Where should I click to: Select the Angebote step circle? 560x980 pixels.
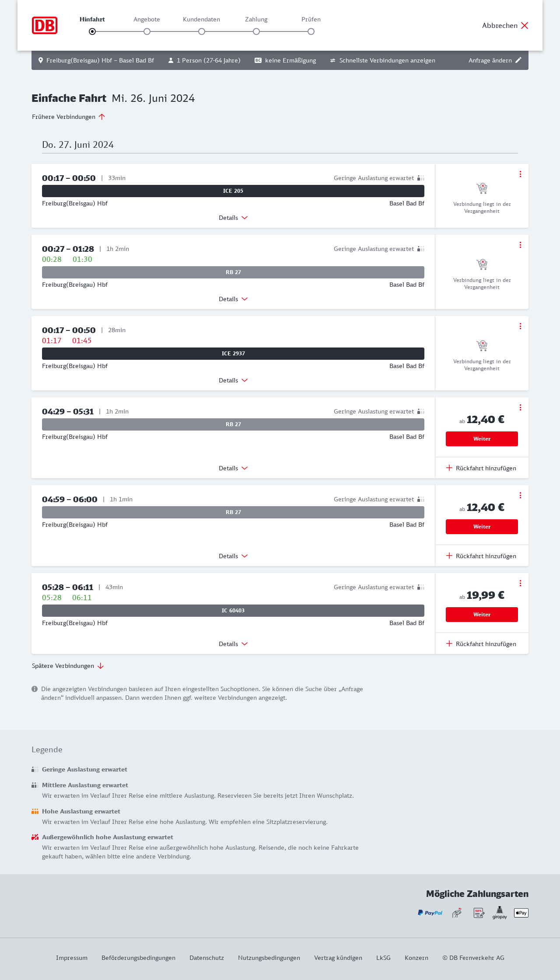point(147,31)
